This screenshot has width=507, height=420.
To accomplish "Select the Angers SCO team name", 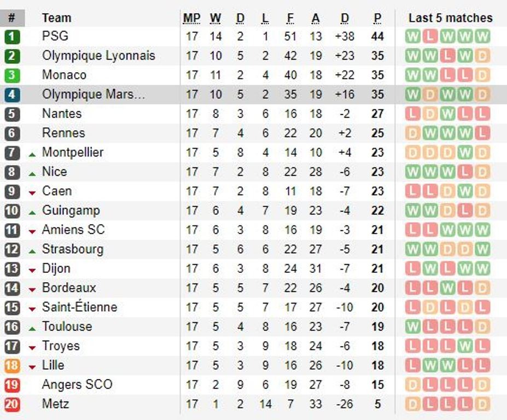I will coord(77,384).
